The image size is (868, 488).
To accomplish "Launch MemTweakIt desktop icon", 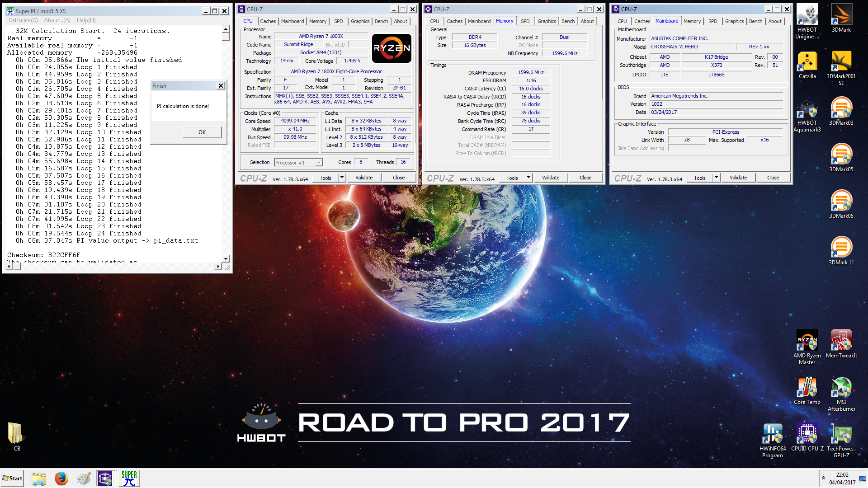I will tap(841, 344).
